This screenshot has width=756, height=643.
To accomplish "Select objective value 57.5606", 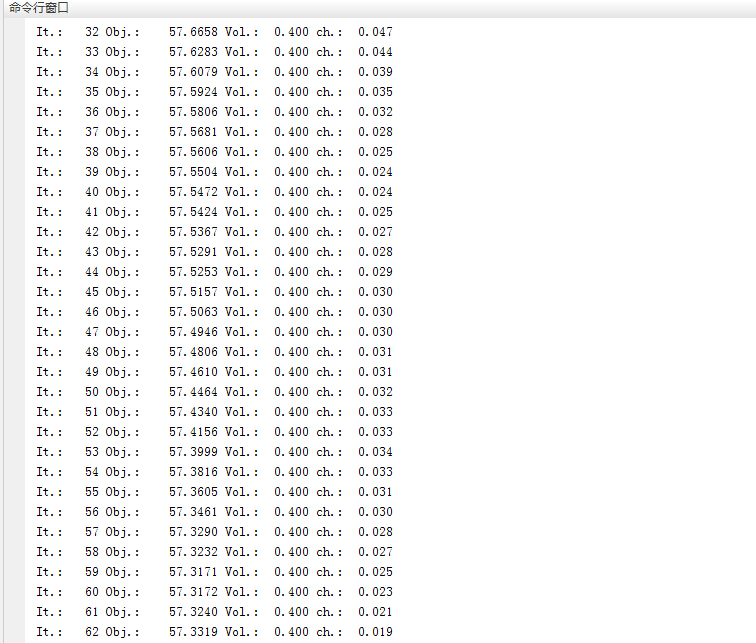I will coord(193,152).
